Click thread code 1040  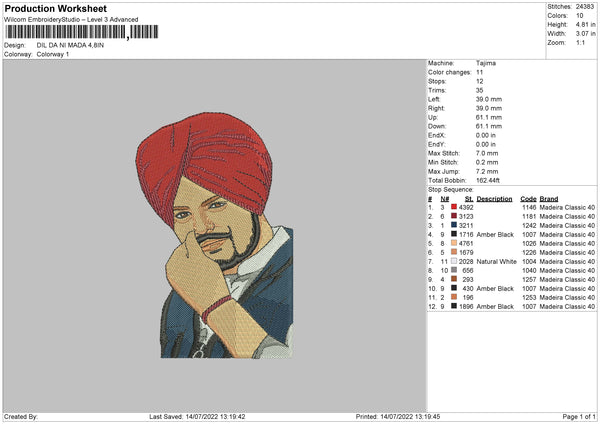click(x=529, y=271)
